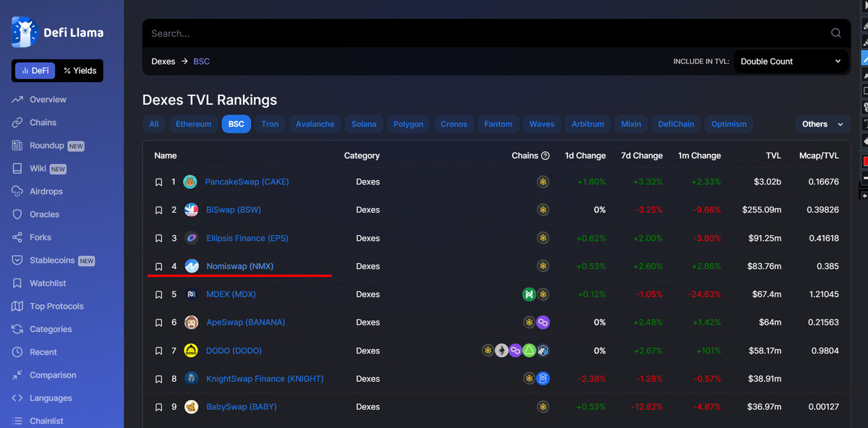Bookmark ApeSwap (BANANA) row
Screen dimensions: 868x428
[158, 322]
